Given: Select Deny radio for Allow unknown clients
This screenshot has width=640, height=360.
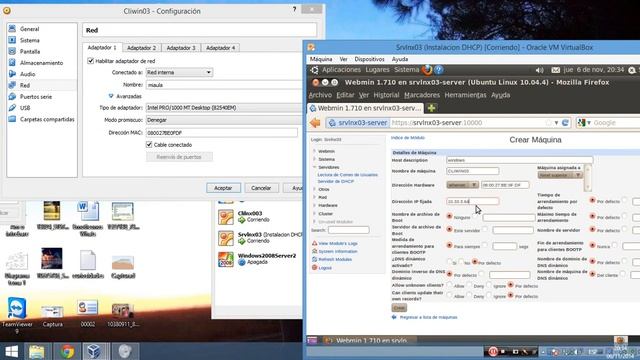Looking at the screenshot, I should pos(469,284).
